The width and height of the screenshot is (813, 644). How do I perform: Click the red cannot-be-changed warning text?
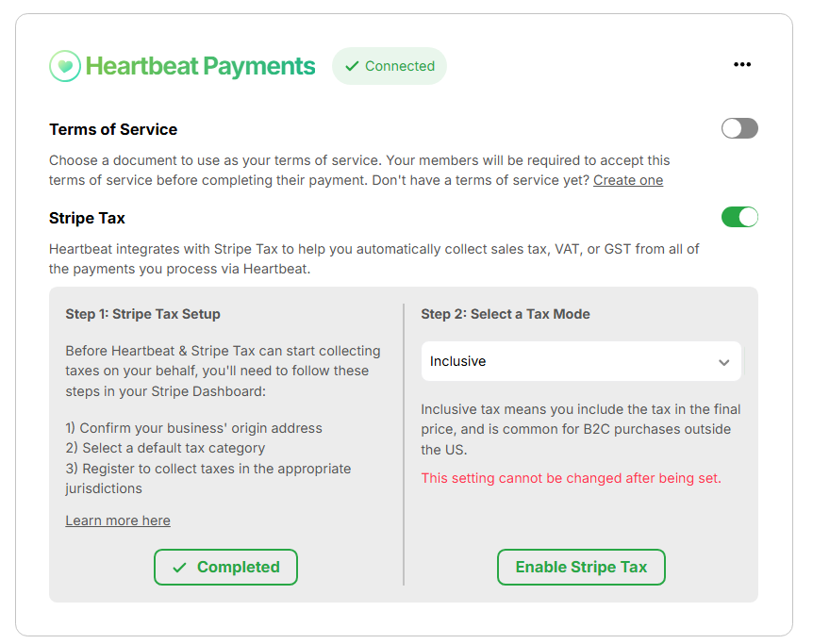(571, 478)
